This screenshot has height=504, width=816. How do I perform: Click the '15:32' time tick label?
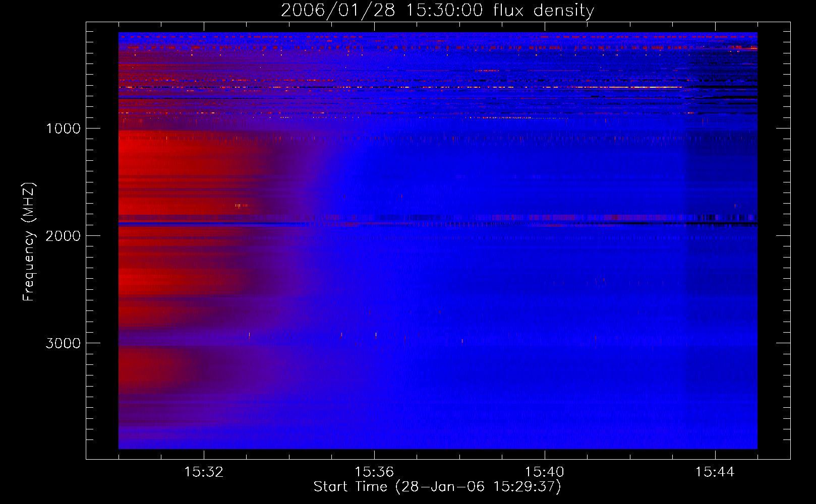tap(204, 472)
